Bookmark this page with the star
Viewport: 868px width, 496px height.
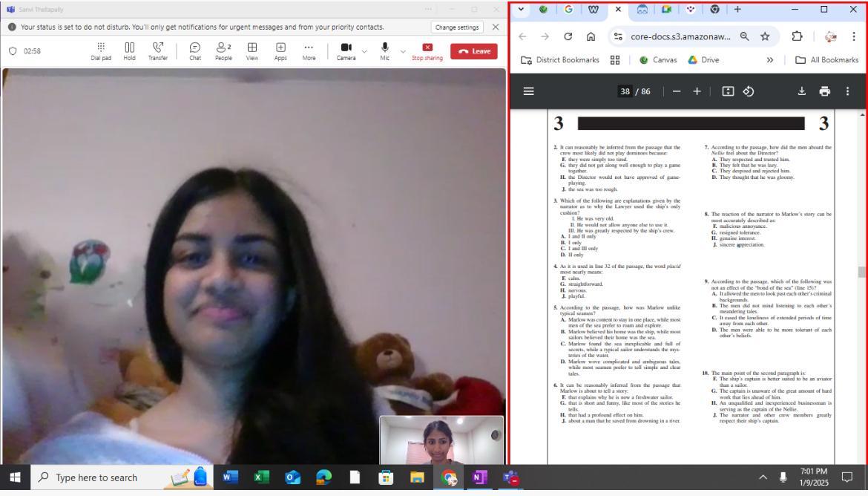point(765,36)
